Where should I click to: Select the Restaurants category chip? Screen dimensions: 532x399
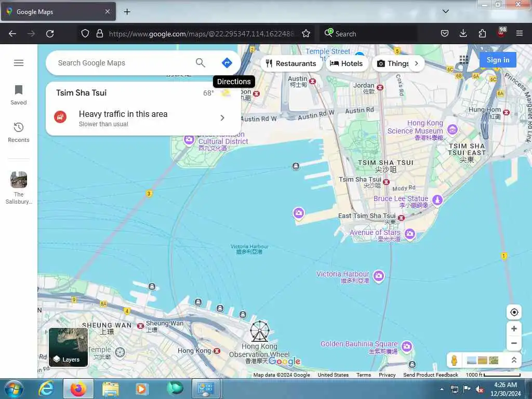(x=291, y=63)
